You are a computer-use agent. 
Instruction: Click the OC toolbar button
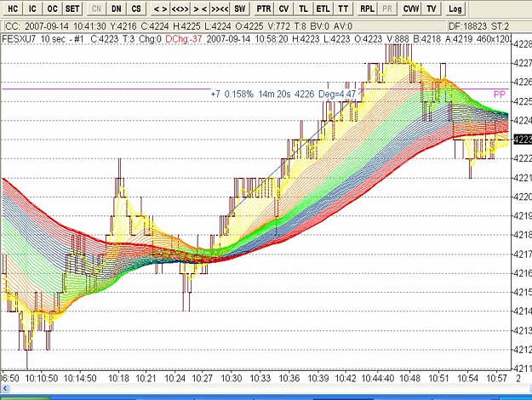(x=52, y=9)
